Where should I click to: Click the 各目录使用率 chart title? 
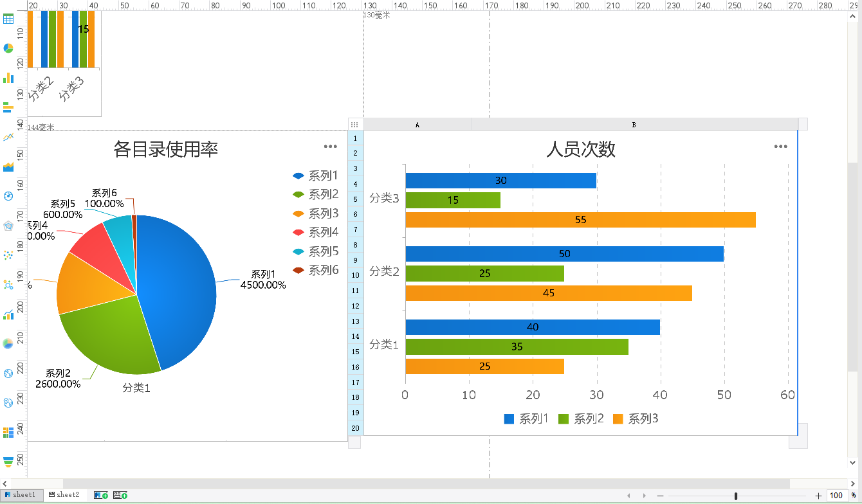pos(165,149)
